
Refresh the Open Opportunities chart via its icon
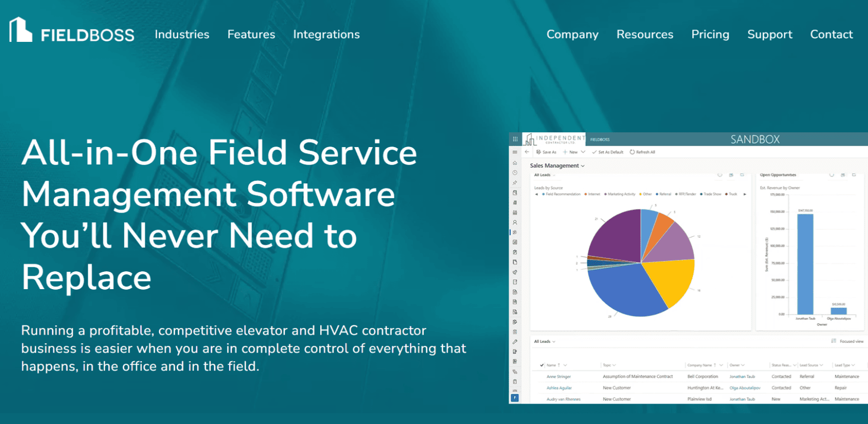832,175
